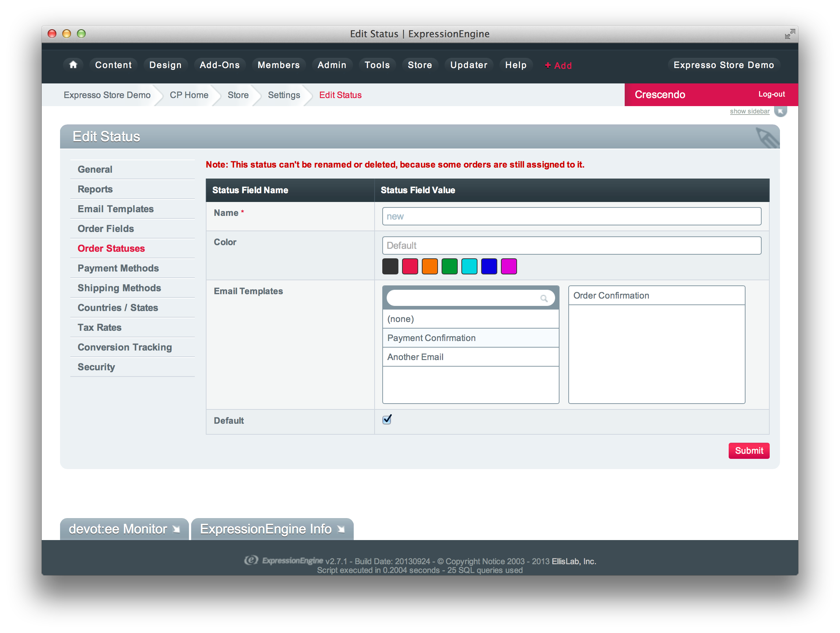The width and height of the screenshot is (840, 633).
Task: Open the EllisLab, Inc. link in footer
Action: pyautogui.click(x=574, y=561)
